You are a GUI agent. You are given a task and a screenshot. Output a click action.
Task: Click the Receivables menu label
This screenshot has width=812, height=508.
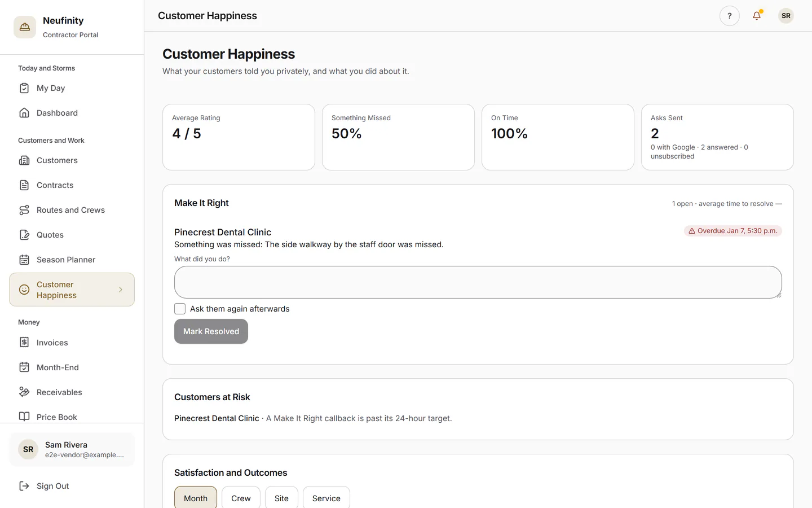coord(59,392)
